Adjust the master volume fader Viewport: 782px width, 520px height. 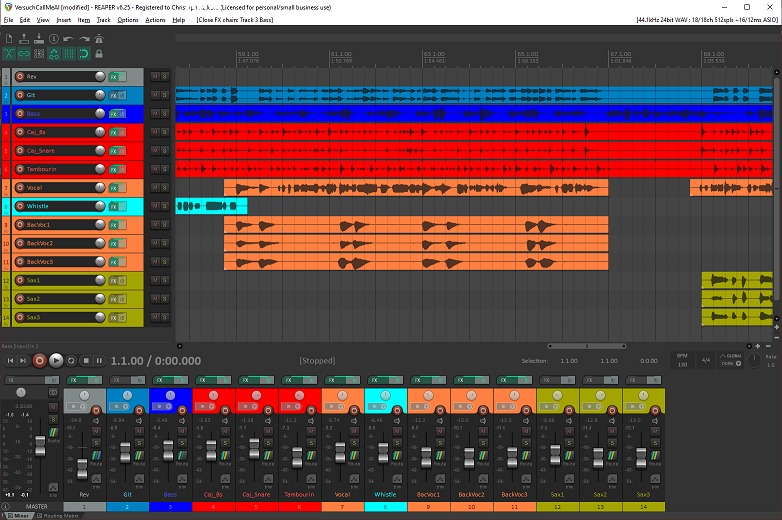[x=40, y=446]
